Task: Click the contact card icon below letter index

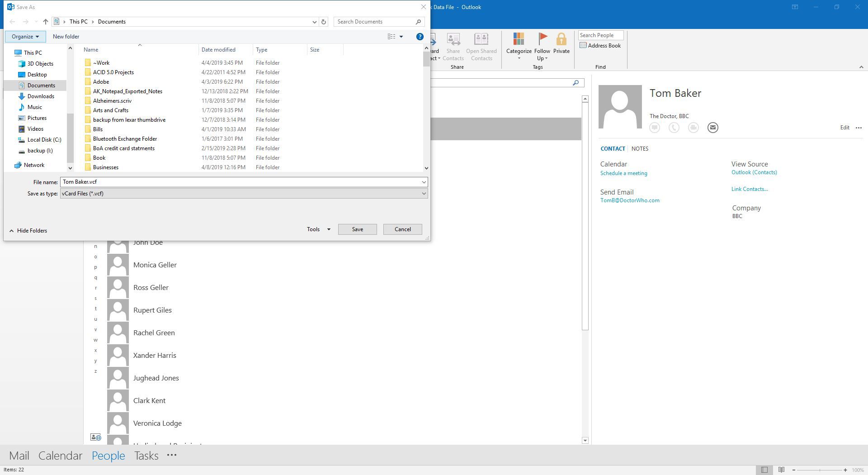Action: coord(95,437)
